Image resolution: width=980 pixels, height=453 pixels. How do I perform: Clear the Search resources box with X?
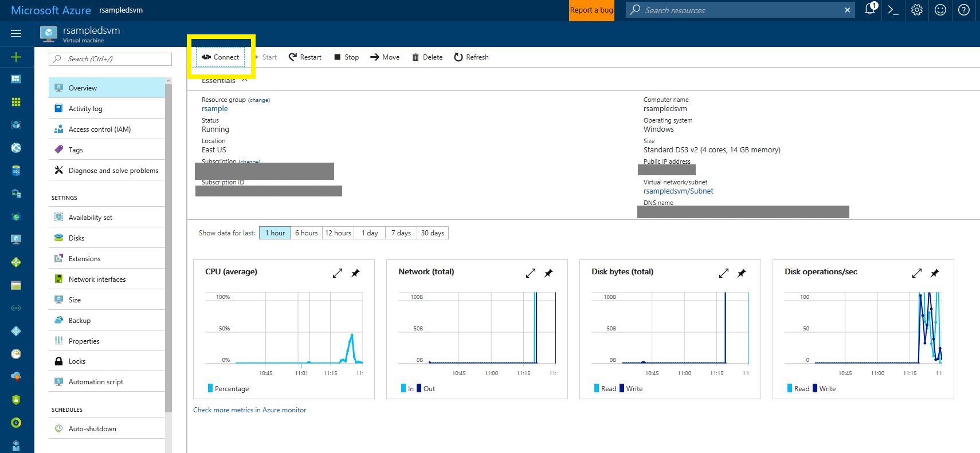coord(848,10)
